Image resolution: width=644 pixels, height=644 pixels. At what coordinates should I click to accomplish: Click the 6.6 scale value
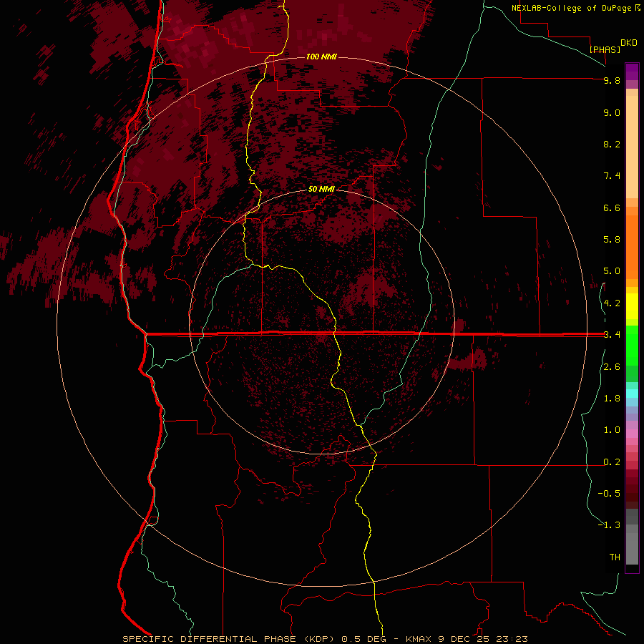point(612,208)
